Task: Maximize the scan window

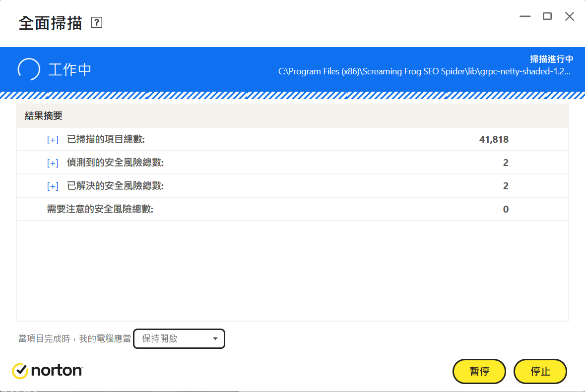Action: point(547,16)
